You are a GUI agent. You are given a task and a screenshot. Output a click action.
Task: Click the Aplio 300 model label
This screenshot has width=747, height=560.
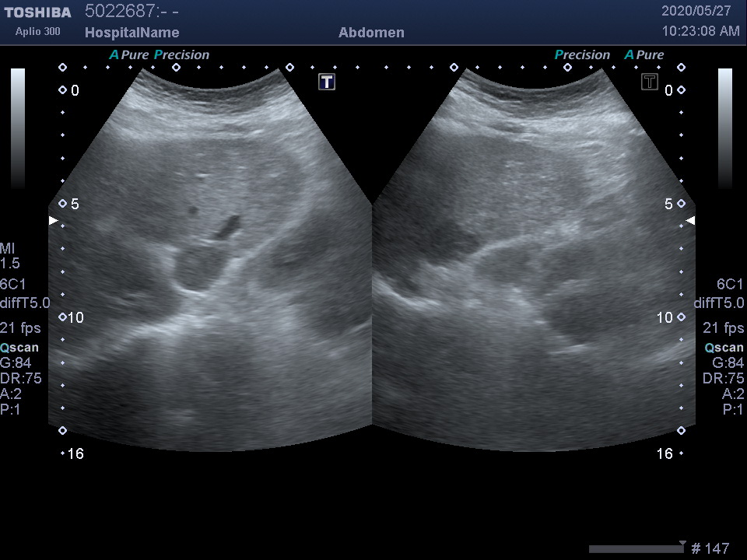[37, 31]
